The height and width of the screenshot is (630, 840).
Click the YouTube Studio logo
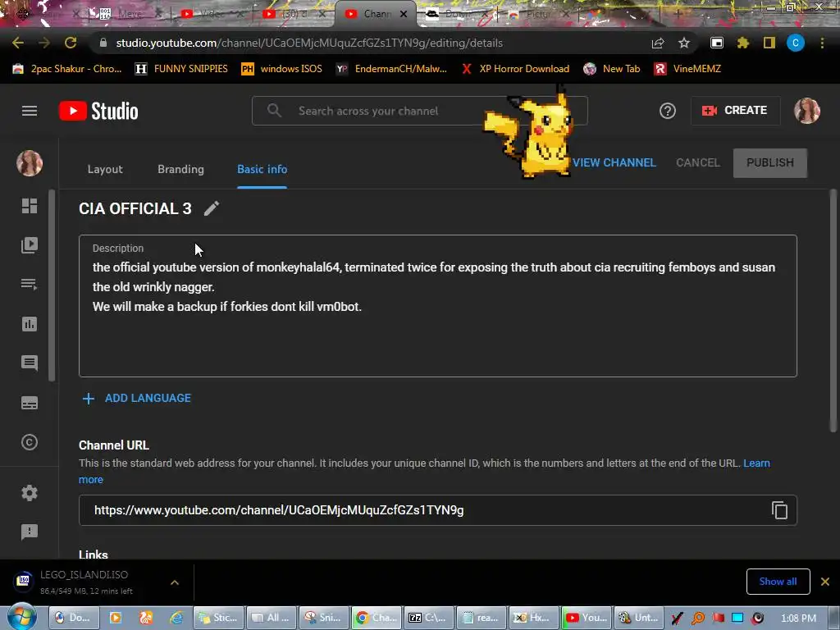pyautogui.click(x=98, y=111)
